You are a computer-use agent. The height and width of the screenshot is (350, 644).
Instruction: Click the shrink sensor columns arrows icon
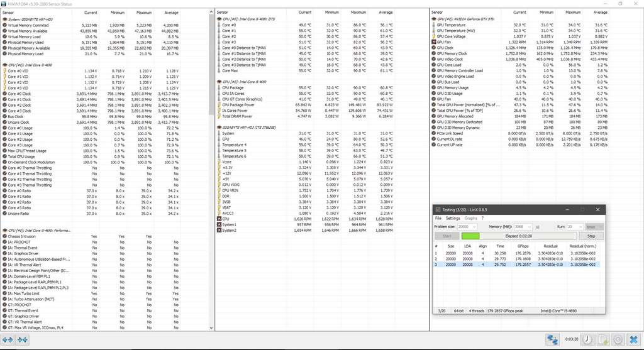(x=23, y=339)
